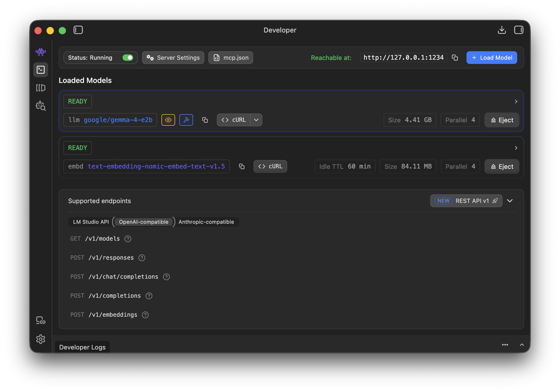Screen dimensions: 560x392
Task: Click Parallel 4 on the gemma model
Action: coord(460,120)
